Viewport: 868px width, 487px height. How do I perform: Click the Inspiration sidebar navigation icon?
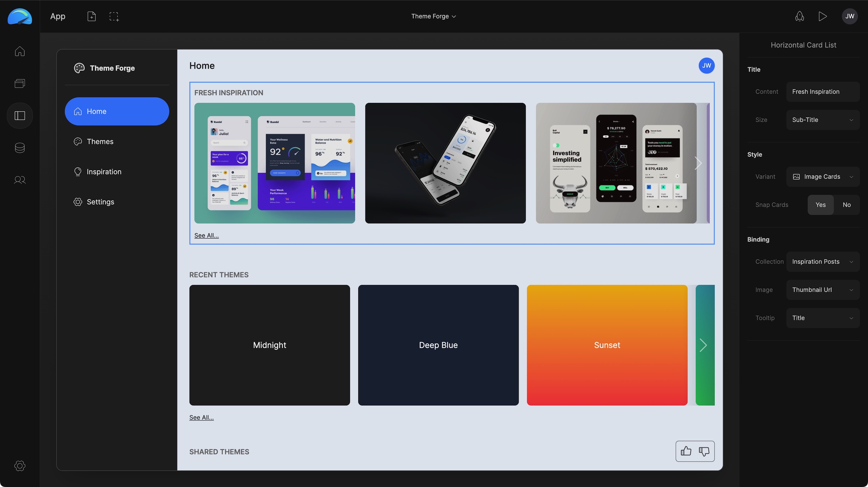(78, 172)
